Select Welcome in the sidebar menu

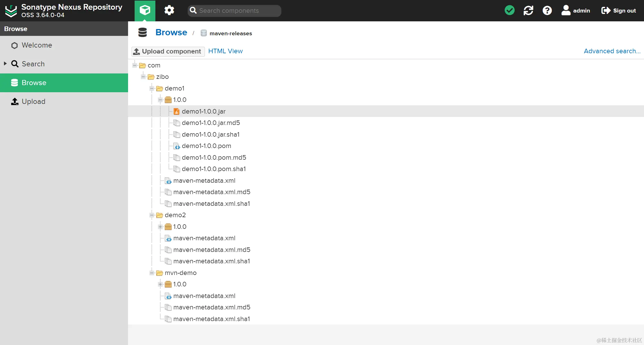point(37,45)
